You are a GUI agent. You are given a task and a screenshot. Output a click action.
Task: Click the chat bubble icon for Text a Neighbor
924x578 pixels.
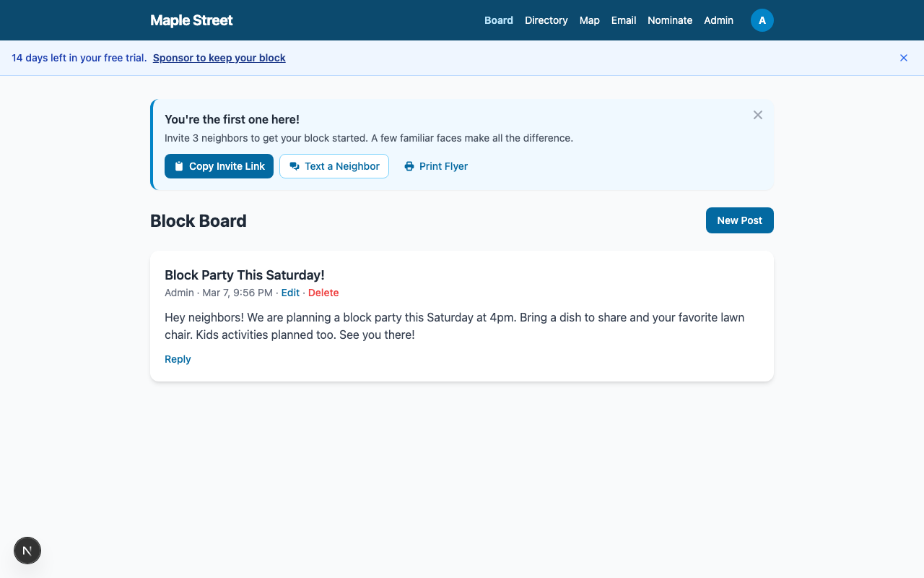[x=295, y=166]
